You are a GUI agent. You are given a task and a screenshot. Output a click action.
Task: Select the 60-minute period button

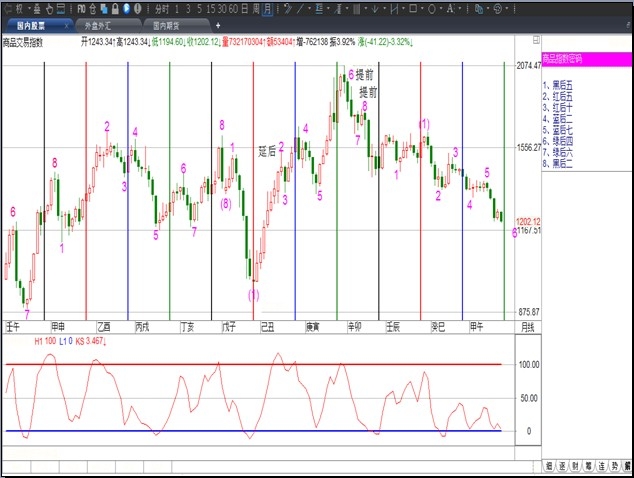[x=233, y=9]
